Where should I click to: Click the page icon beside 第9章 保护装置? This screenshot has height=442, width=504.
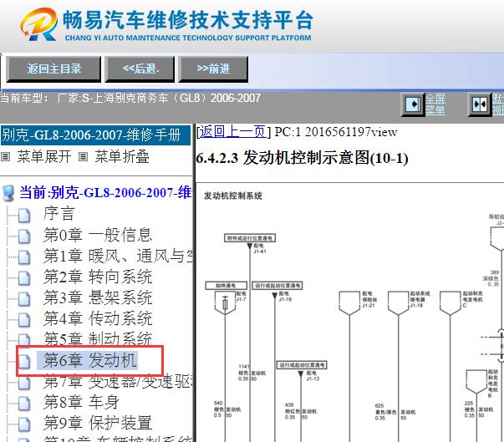pos(24,424)
